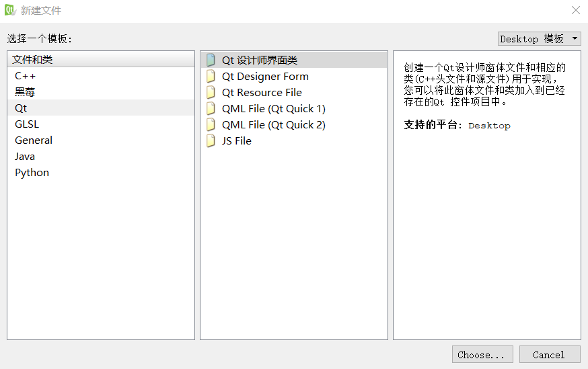Screen dimensions: 588x369
Task: Pick the Qt Designer Form template label
Action: (265, 76)
